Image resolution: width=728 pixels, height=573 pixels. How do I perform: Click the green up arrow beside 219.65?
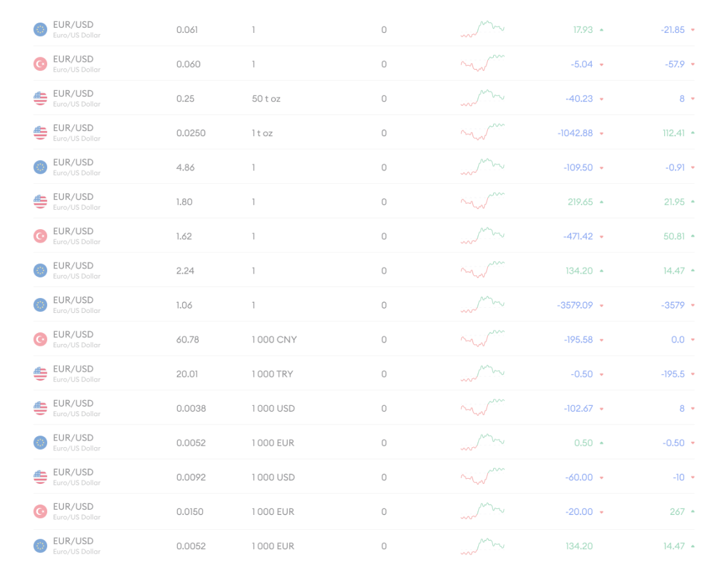click(x=602, y=202)
